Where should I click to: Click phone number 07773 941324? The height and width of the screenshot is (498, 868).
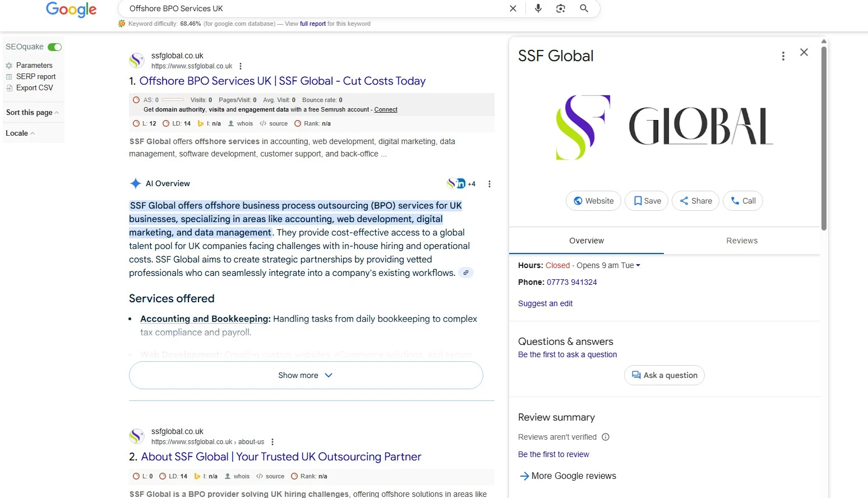coord(572,282)
